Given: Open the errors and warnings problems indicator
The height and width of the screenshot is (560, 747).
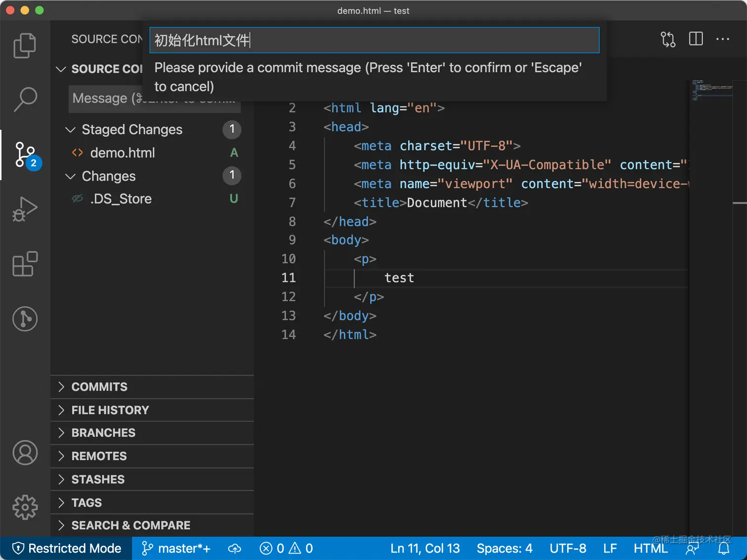Looking at the screenshot, I should [287, 548].
